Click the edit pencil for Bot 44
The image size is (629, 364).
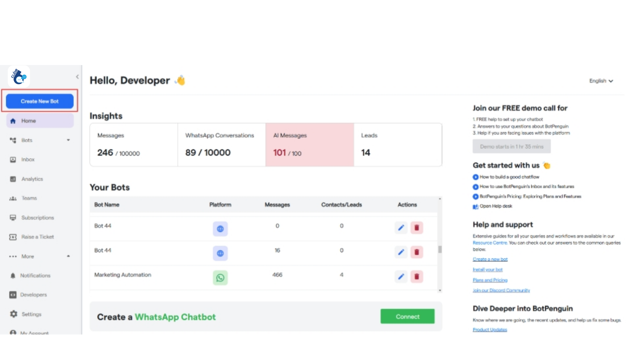point(401,227)
